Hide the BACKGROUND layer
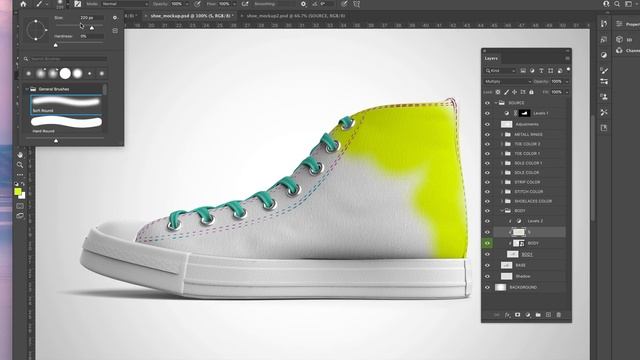 pyautogui.click(x=487, y=287)
